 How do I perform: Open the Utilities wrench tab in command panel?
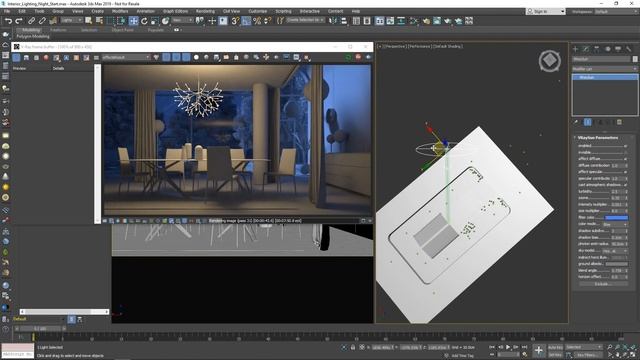629,49
